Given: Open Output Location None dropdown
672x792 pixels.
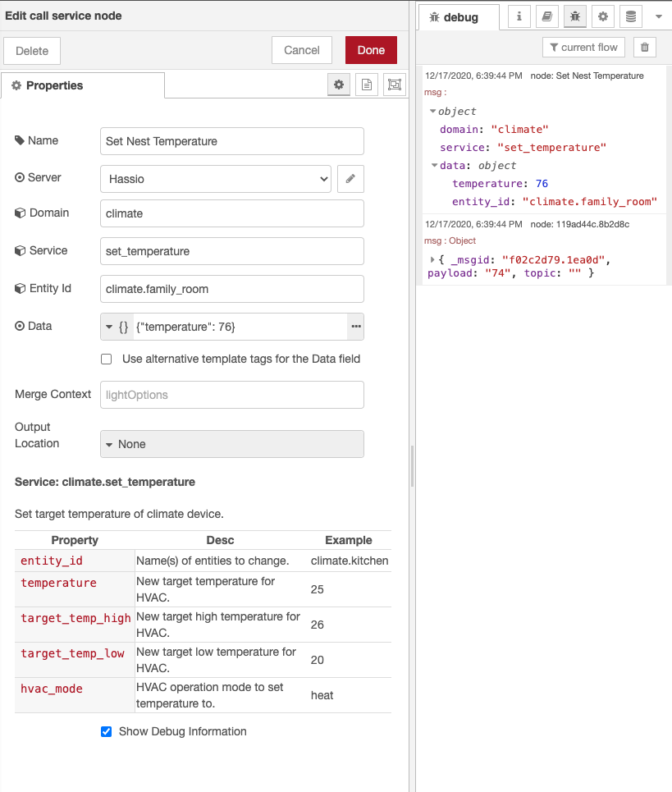Looking at the screenshot, I should (231, 444).
